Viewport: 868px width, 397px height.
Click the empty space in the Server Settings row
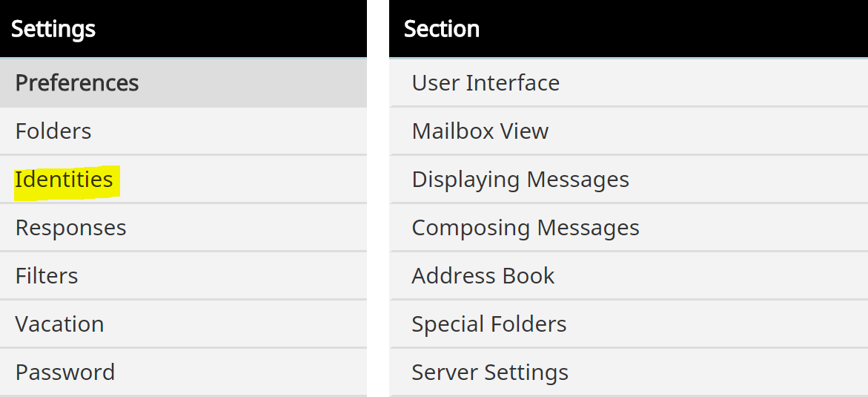718,373
